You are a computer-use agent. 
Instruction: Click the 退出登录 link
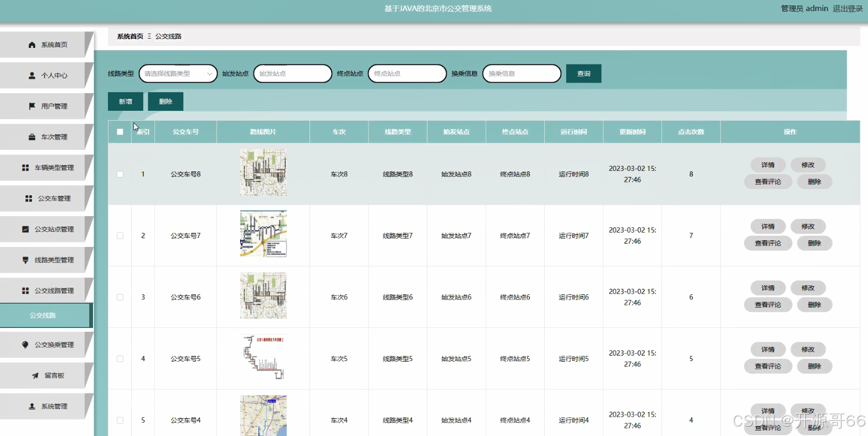(848, 8)
